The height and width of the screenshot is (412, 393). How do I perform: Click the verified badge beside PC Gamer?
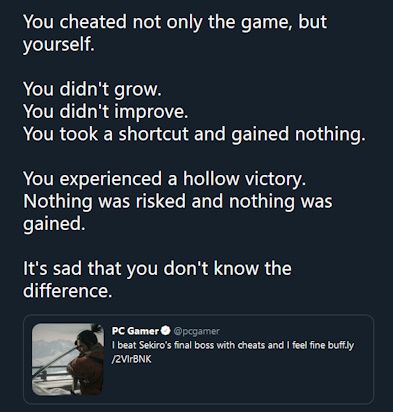[166, 331]
